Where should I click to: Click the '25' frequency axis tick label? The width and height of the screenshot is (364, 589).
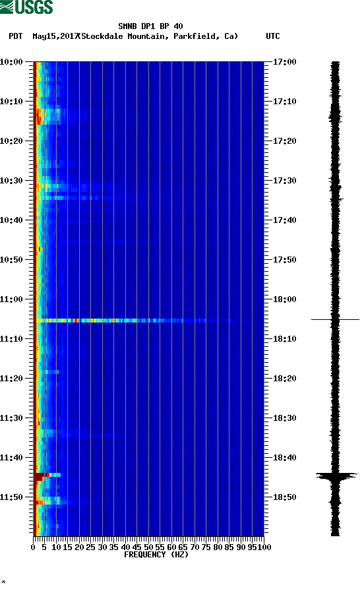tap(90, 547)
